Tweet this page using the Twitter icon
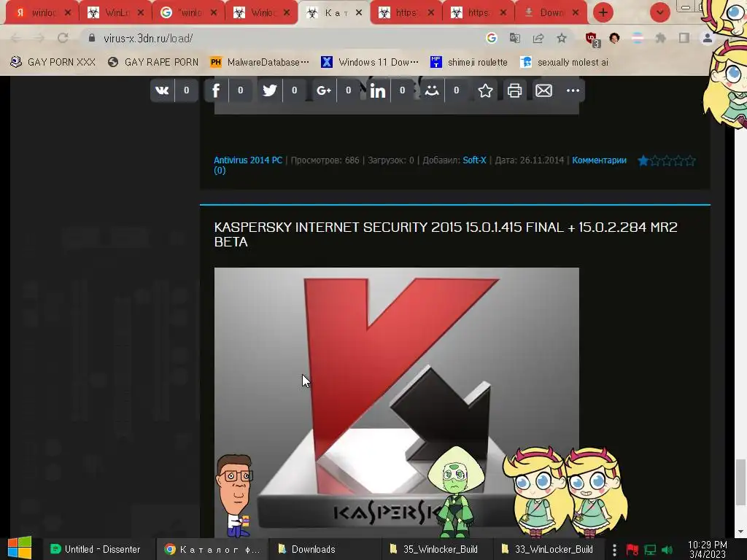 pos(270,90)
